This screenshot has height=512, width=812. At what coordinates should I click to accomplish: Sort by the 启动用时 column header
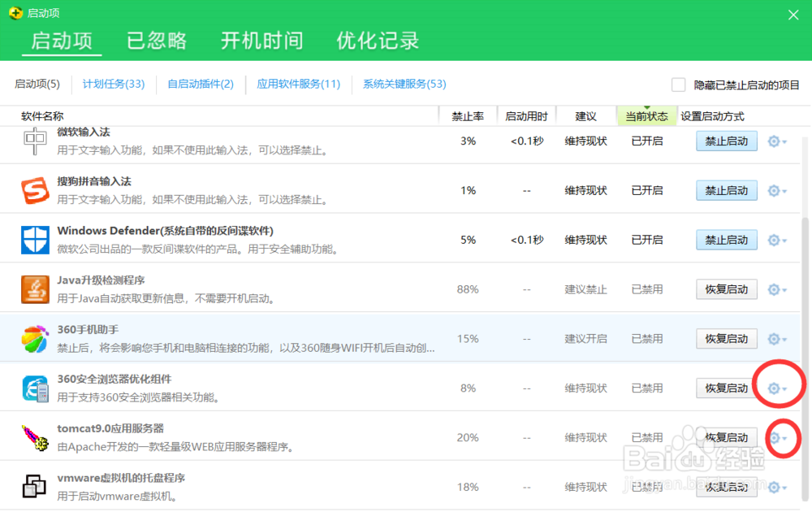tap(526, 116)
